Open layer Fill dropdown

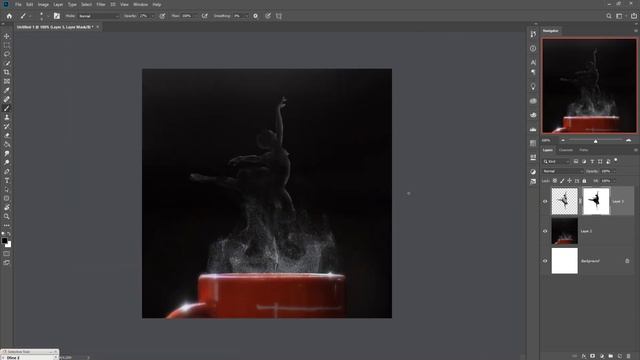click(614, 181)
